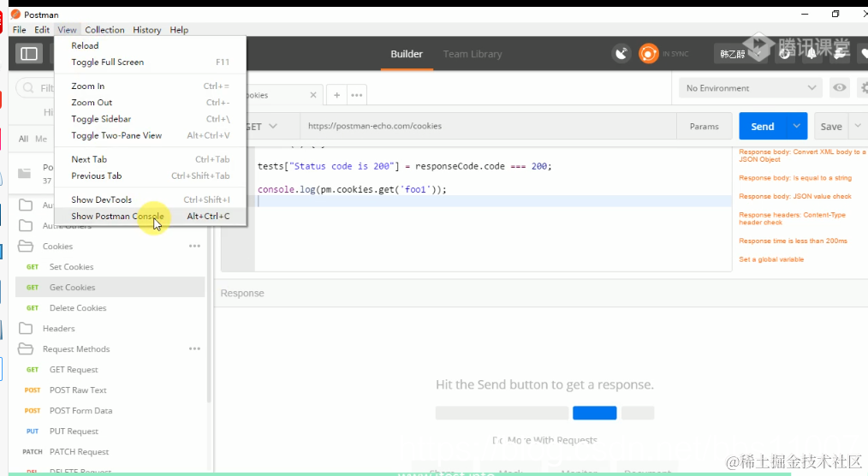868x476 pixels.
Task: Click the search magnifier icon in filter
Action: [28, 88]
